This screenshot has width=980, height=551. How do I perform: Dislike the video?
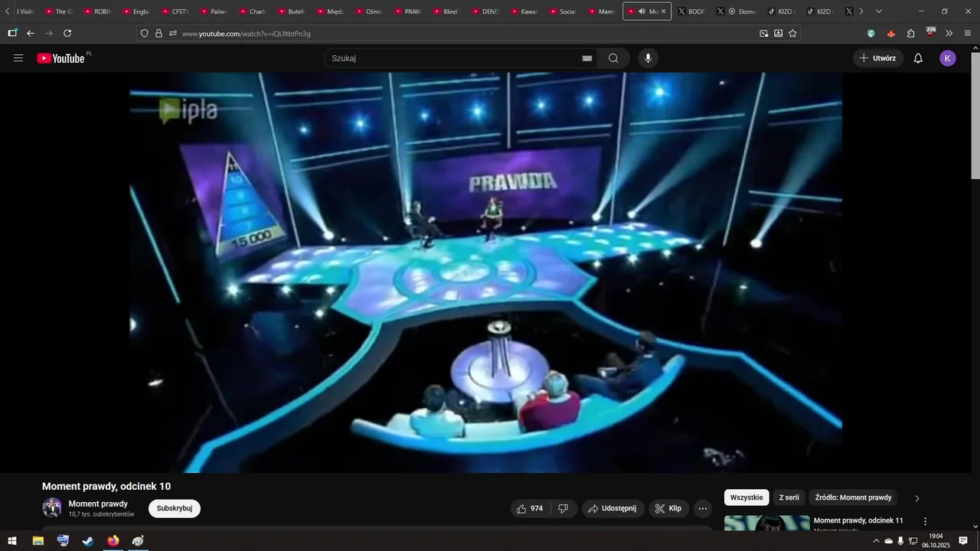(x=563, y=508)
